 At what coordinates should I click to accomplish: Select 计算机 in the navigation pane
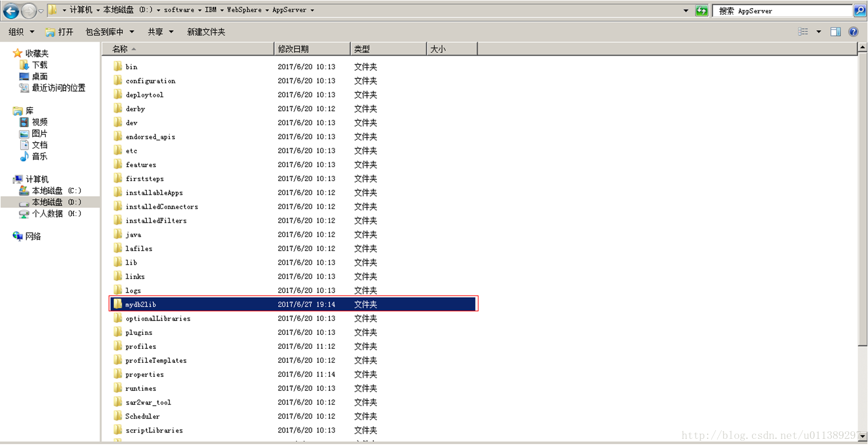tap(37, 179)
